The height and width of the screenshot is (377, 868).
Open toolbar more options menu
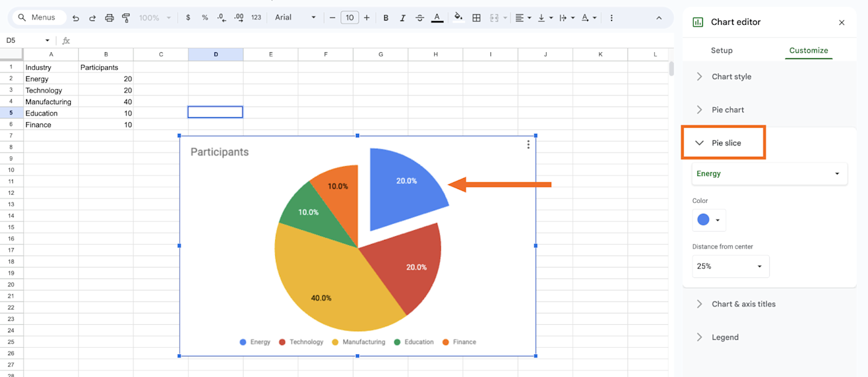click(611, 18)
